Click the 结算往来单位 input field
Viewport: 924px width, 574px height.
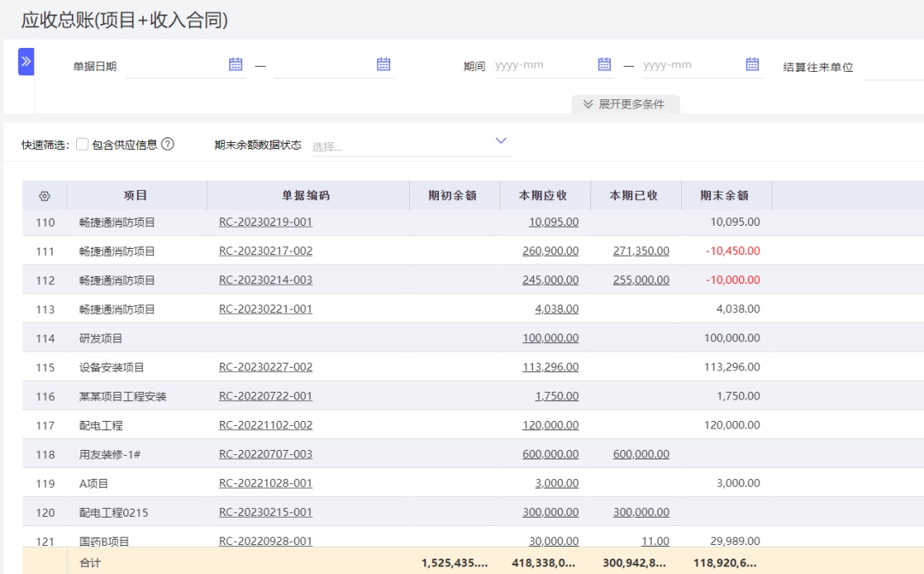tap(892, 68)
